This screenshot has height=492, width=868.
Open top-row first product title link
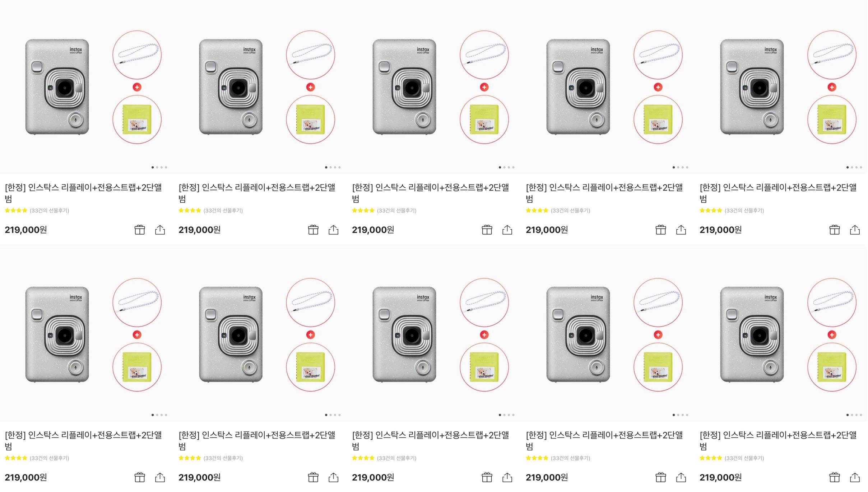(x=83, y=193)
